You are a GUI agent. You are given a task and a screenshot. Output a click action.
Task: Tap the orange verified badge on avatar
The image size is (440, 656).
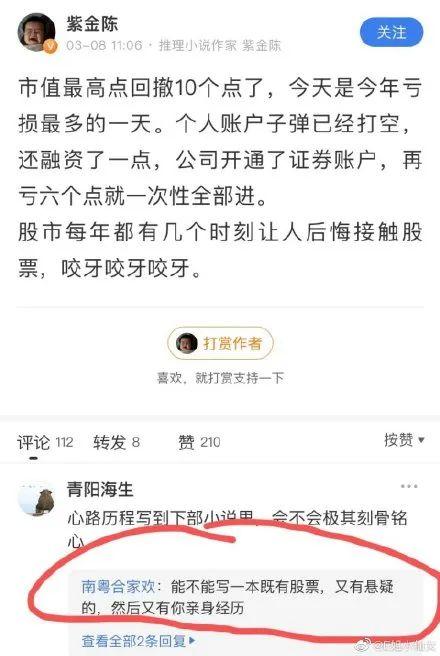coord(50,46)
